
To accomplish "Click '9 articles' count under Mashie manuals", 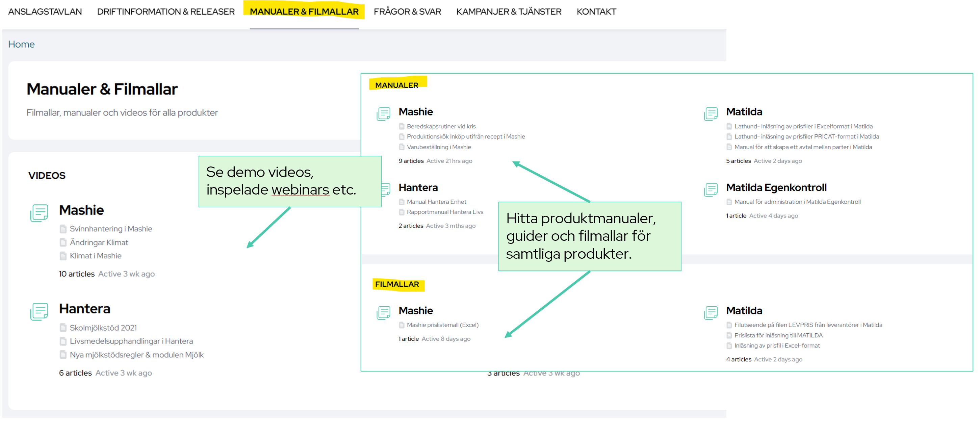I will click(x=411, y=161).
